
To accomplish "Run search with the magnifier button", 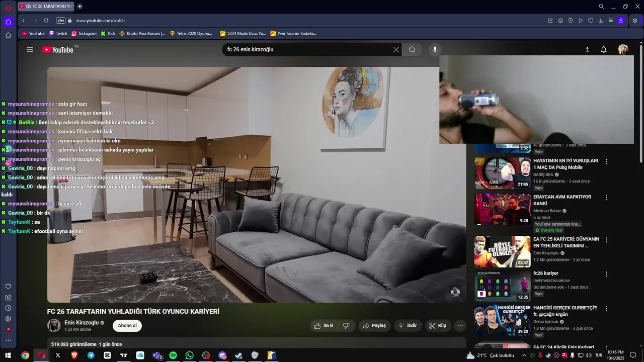I will point(412,49).
